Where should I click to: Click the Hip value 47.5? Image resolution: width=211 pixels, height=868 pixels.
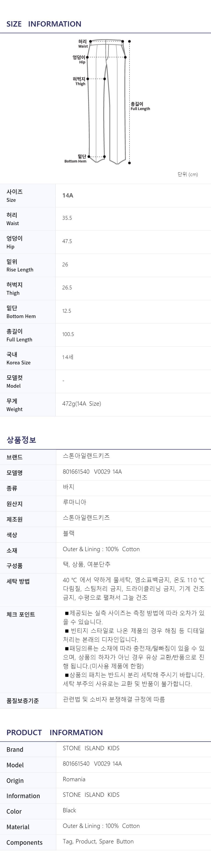pos(67,241)
